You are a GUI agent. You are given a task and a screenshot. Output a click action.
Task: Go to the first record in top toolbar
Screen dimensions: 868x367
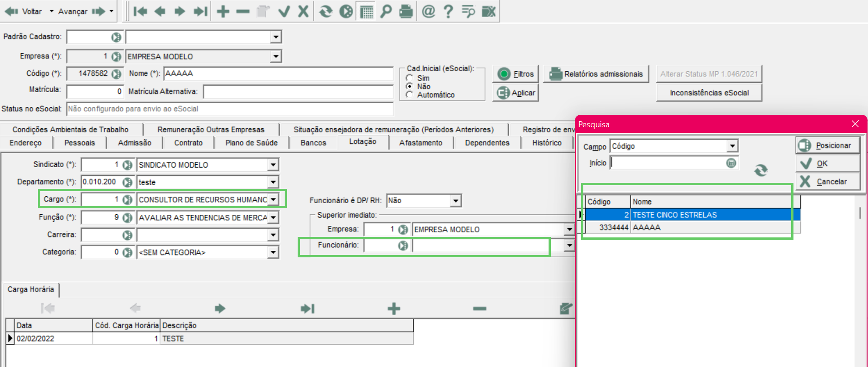[x=140, y=11]
